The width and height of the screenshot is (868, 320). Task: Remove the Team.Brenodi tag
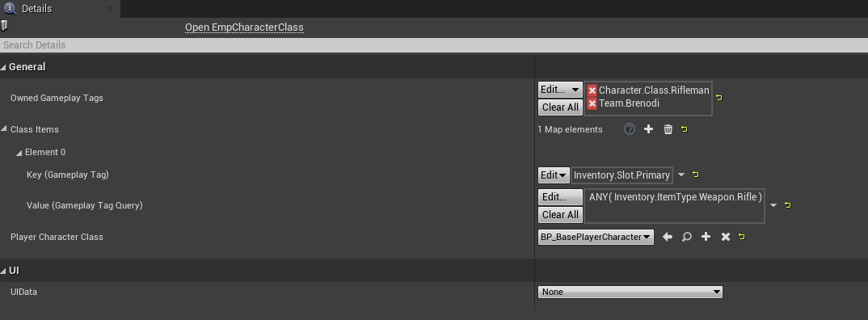[592, 103]
